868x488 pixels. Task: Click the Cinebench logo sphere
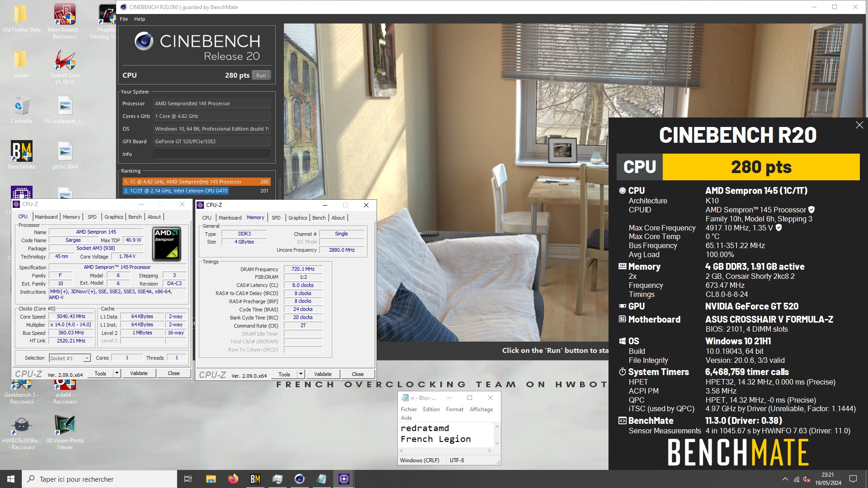click(144, 41)
